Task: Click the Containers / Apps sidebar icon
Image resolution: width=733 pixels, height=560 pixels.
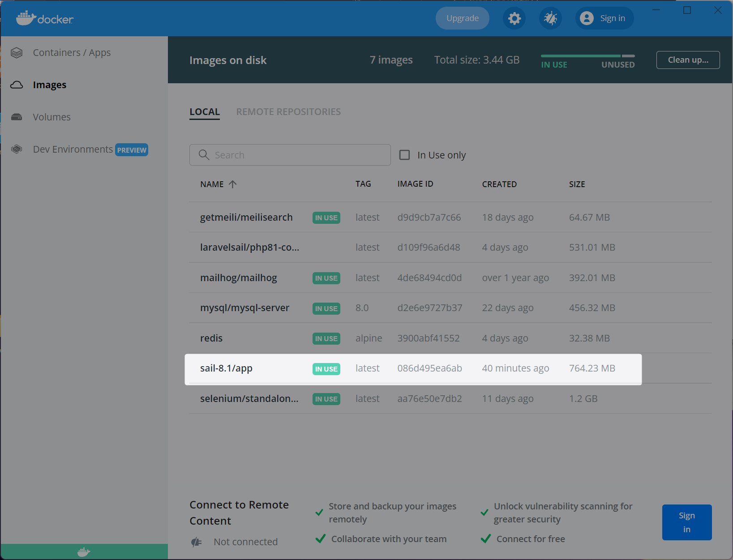Action: (x=17, y=53)
